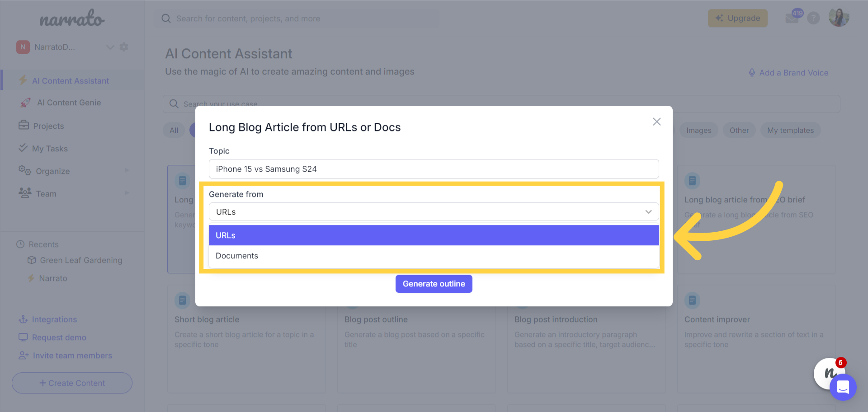Close the Long Blog Article dialog

click(657, 122)
